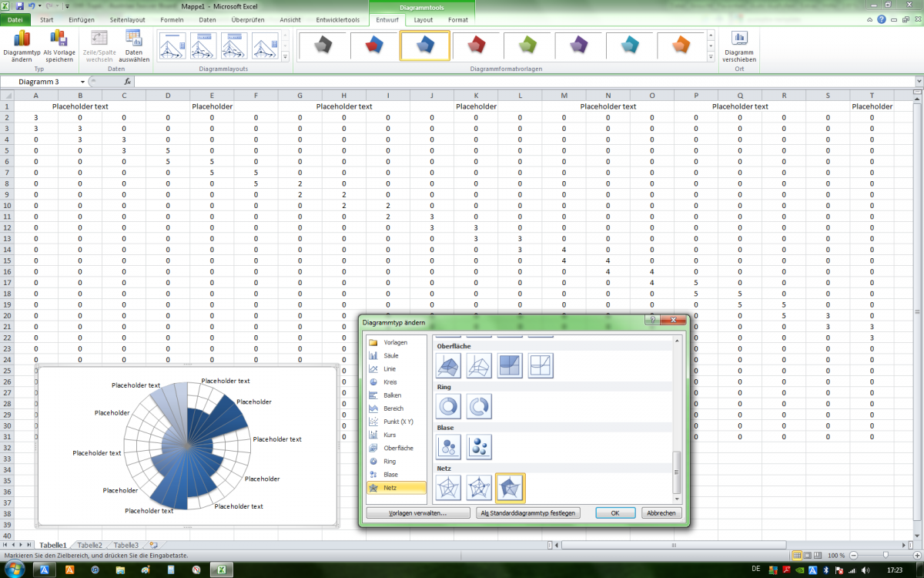Select Kreis category in chart type dialog
The image size is (924, 578).
[x=396, y=382]
